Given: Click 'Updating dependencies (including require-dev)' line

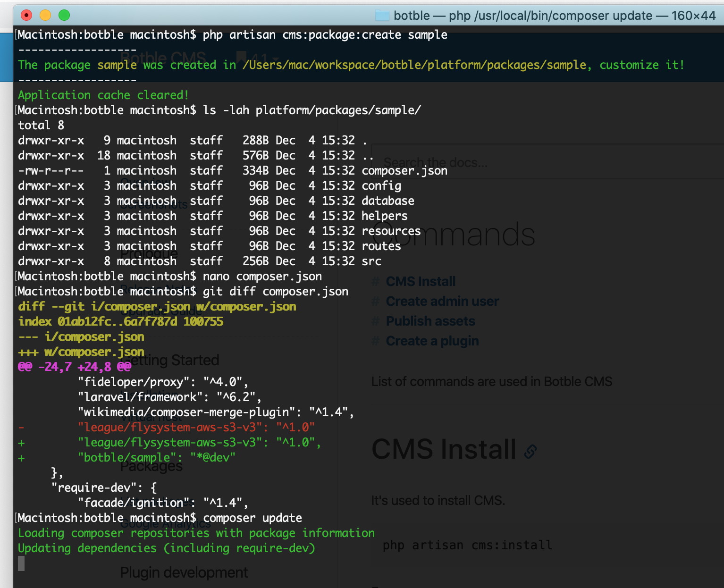Looking at the screenshot, I should point(167,548).
